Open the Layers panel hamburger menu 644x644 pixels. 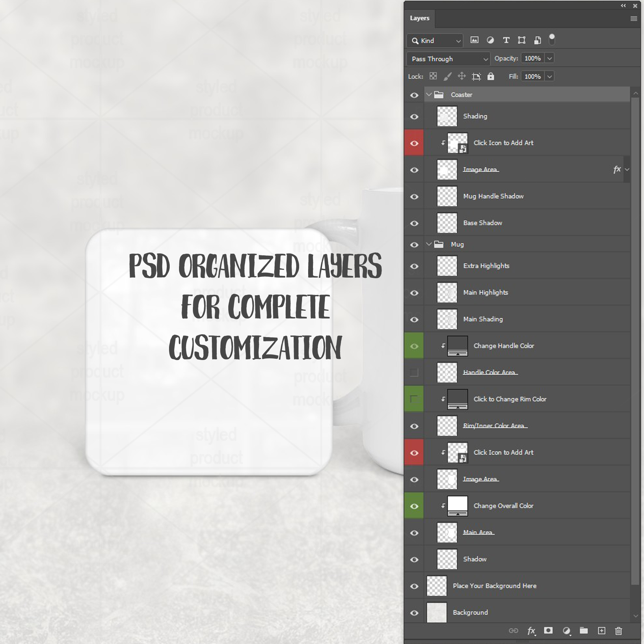[633, 19]
